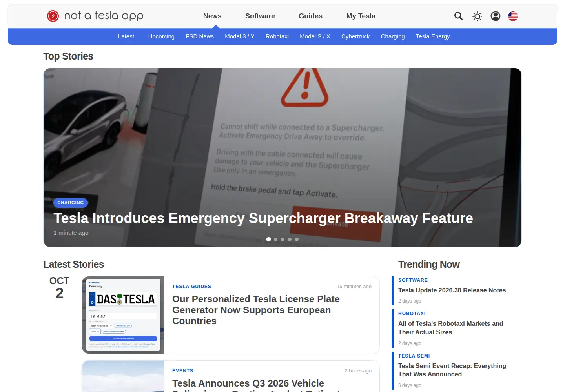The width and height of the screenshot is (565, 392).
Task: Select the fifth carousel dot
Action: point(297,239)
